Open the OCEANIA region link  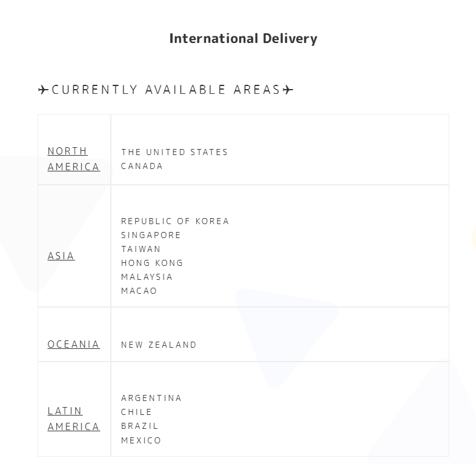pos(74,344)
